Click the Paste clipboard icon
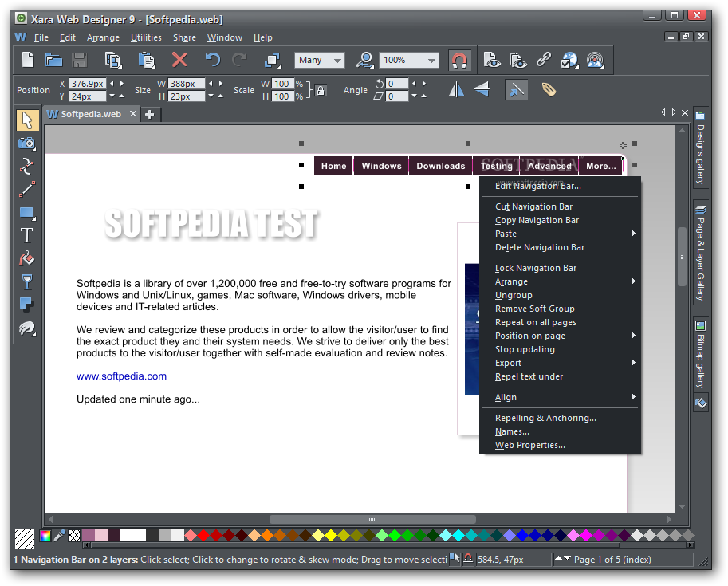The height and width of the screenshot is (586, 728). point(147,60)
